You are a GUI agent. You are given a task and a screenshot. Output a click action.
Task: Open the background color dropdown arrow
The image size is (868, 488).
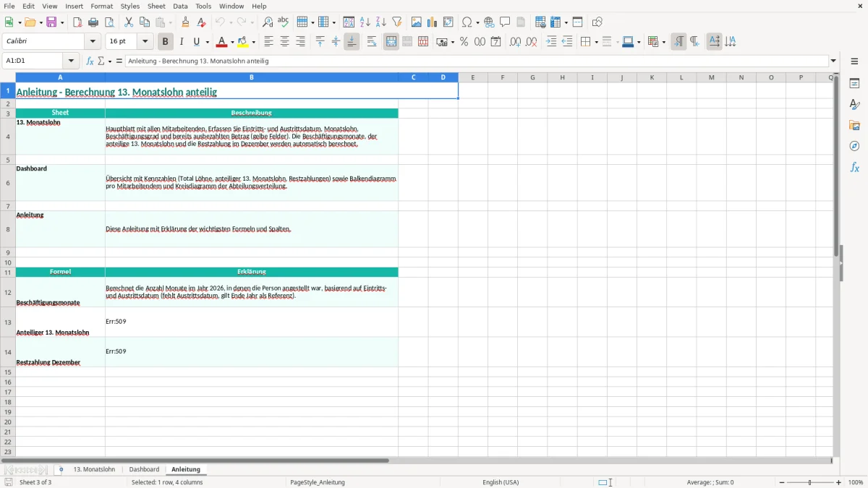click(x=253, y=42)
